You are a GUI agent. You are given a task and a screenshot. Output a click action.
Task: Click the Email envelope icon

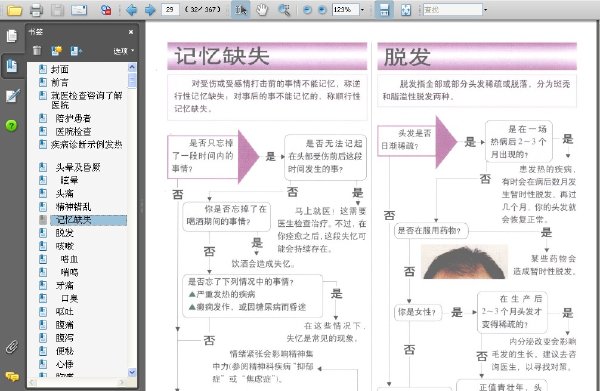79,10
